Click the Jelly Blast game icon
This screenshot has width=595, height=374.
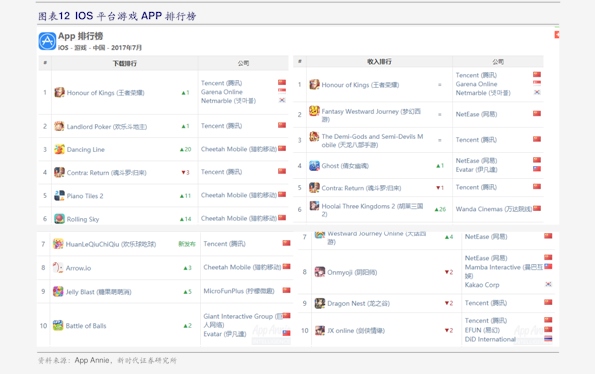point(58,291)
